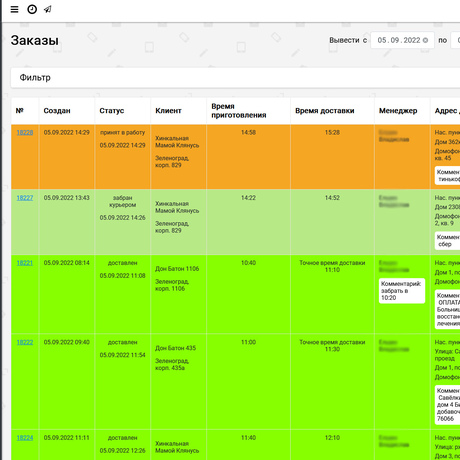Select created date 05.09.2022 11:11
Viewport: 460px width, 460px height.
(67, 438)
